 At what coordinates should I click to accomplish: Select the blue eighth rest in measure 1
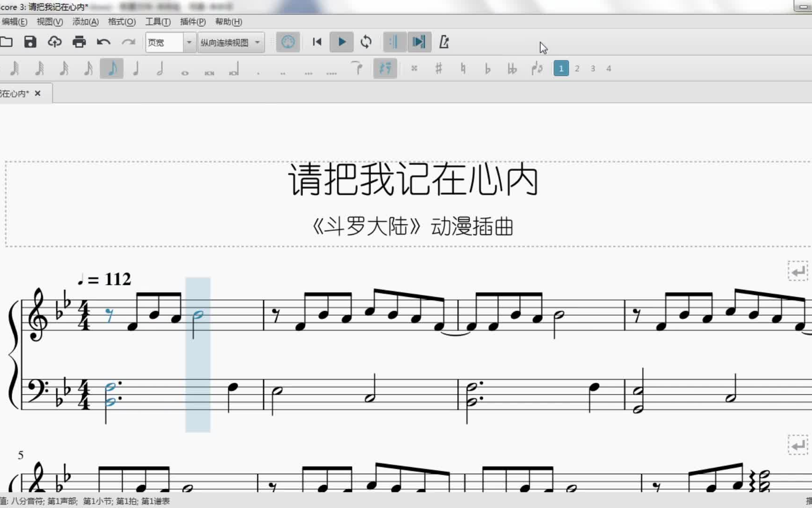click(109, 315)
